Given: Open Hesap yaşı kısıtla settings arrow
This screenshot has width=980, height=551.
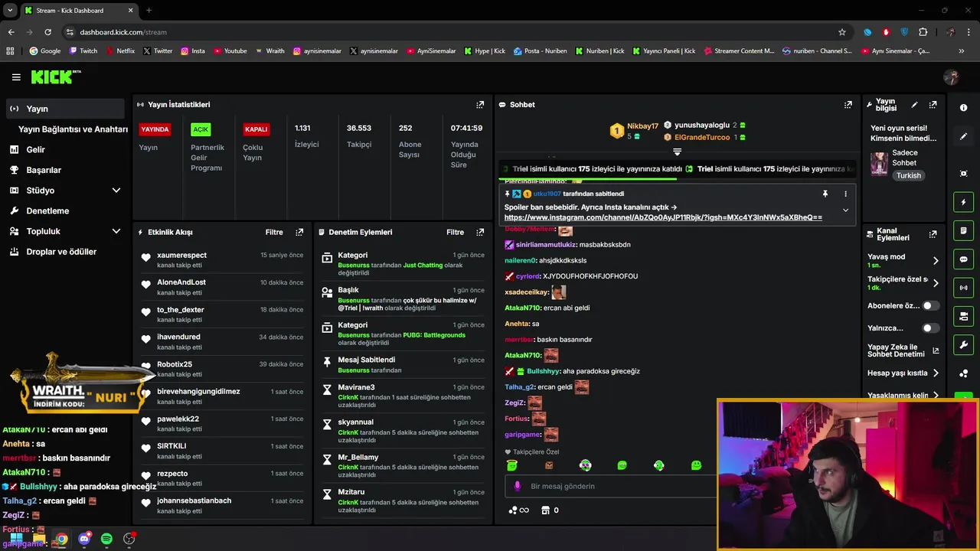Looking at the screenshot, I should pos(935,373).
